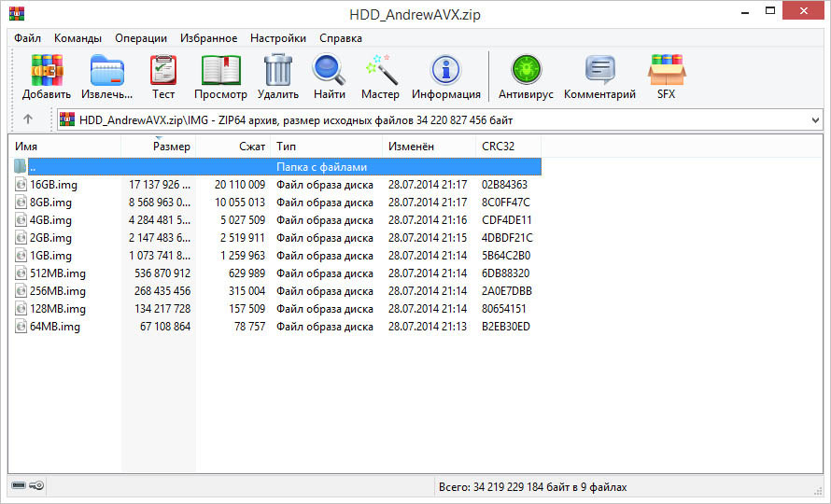The width and height of the screenshot is (831, 504).
Task: Click the size value 536 870 912
Action: point(162,273)
